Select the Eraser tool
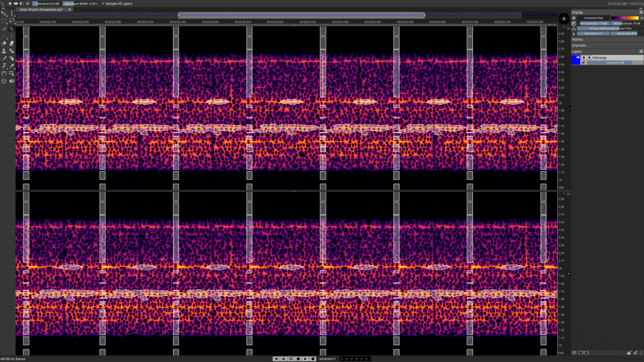The height and width of the screenshot is (362, 644). point(4,43)
